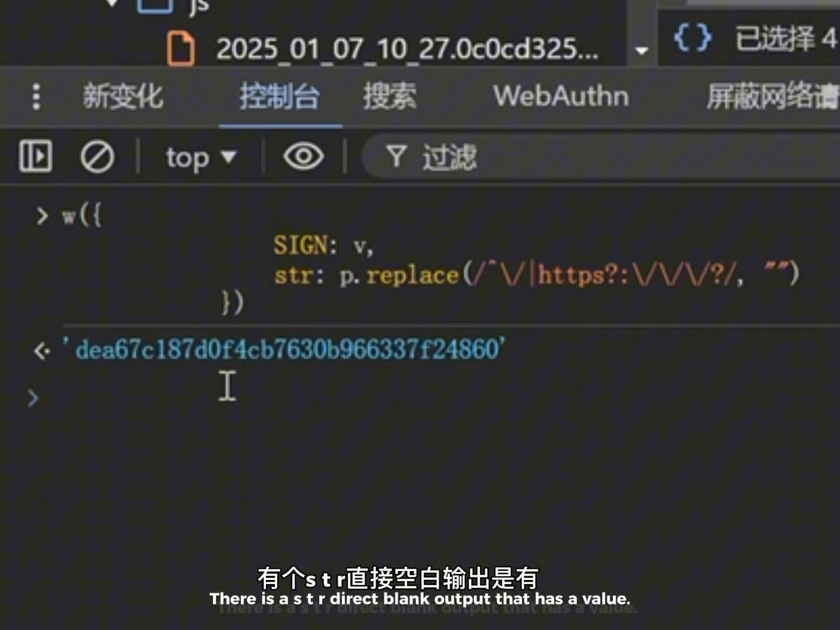Open the 搜索 tab
840x630 pixels.
coord(390,96)
